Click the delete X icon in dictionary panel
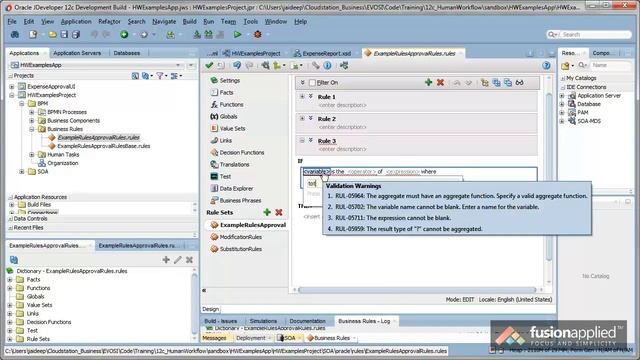The width and height of the screenshot is (640, 360). [x=189, y=260]
